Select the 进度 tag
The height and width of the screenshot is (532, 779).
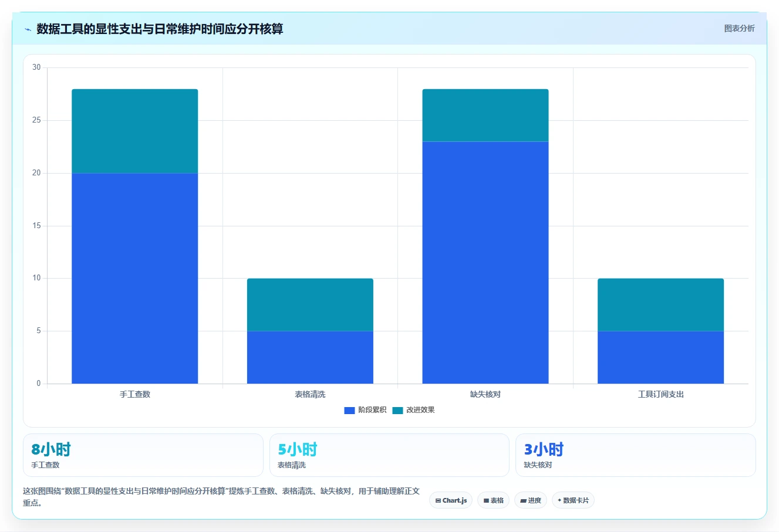click(531, 500)
